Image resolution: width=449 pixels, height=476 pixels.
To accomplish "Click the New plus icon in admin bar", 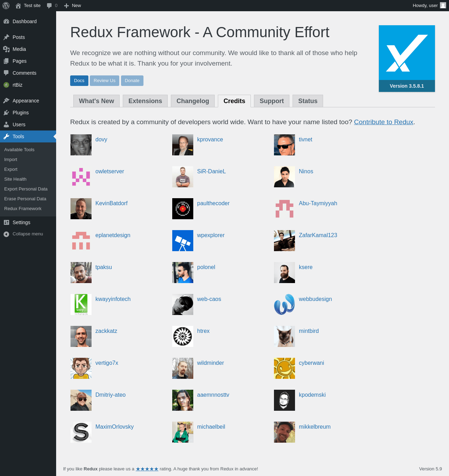I will 66,6.
